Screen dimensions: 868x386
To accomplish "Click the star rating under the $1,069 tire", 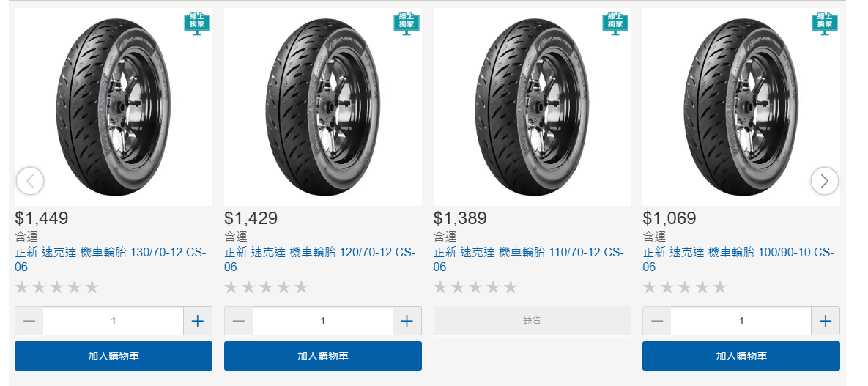I will [685, 287].
